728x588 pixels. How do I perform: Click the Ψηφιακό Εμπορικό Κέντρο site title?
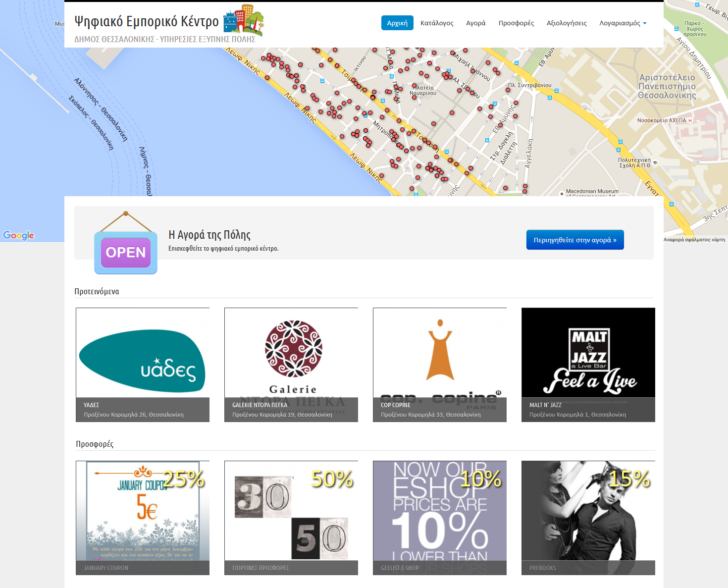click(x=147, y=21)
